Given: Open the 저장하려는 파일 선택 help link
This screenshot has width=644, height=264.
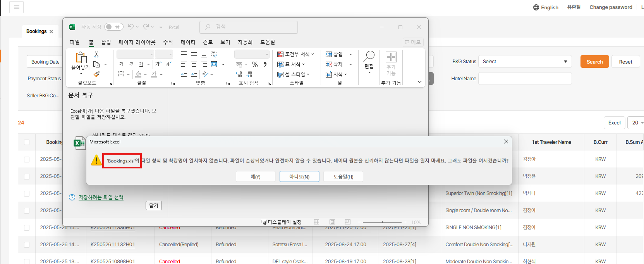Looking at the screenshot, I should 101,197.
